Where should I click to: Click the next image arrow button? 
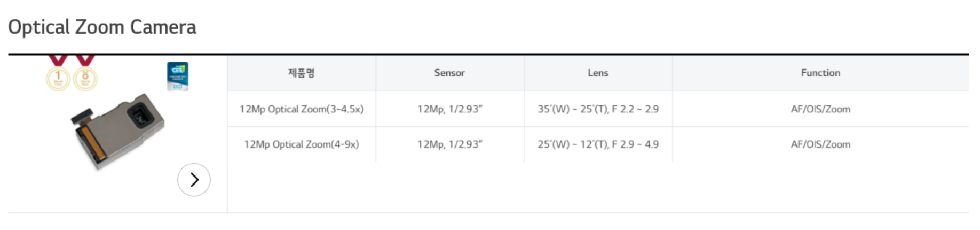(x=194, y=180)
